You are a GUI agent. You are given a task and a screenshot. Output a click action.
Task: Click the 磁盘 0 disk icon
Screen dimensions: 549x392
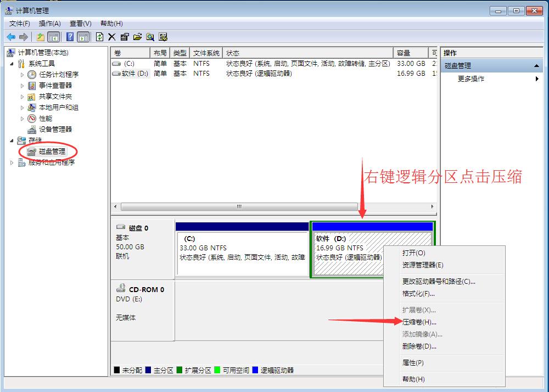tap(121, 227)
